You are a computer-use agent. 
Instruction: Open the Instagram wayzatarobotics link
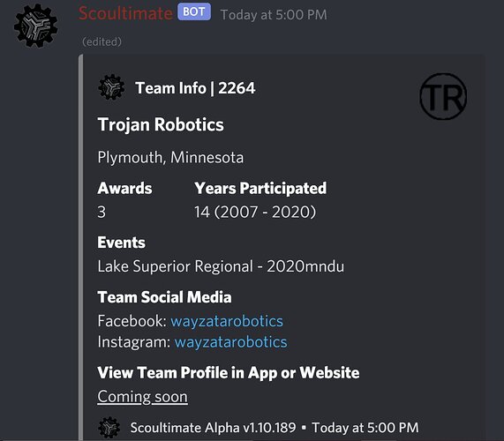(x=230, y=342)
